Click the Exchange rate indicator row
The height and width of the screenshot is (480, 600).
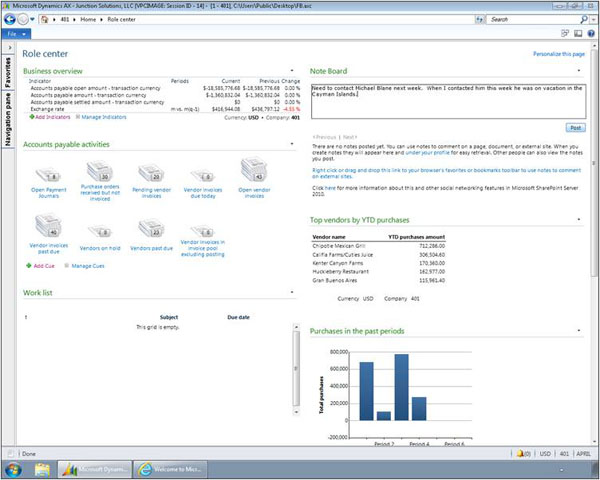[165, 109]
